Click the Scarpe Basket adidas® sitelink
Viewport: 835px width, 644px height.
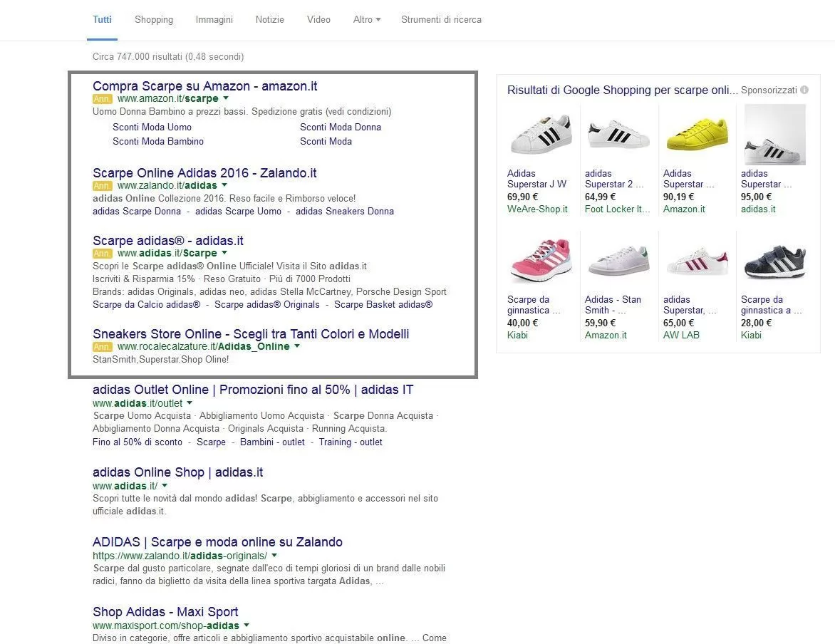click(383, 305)
